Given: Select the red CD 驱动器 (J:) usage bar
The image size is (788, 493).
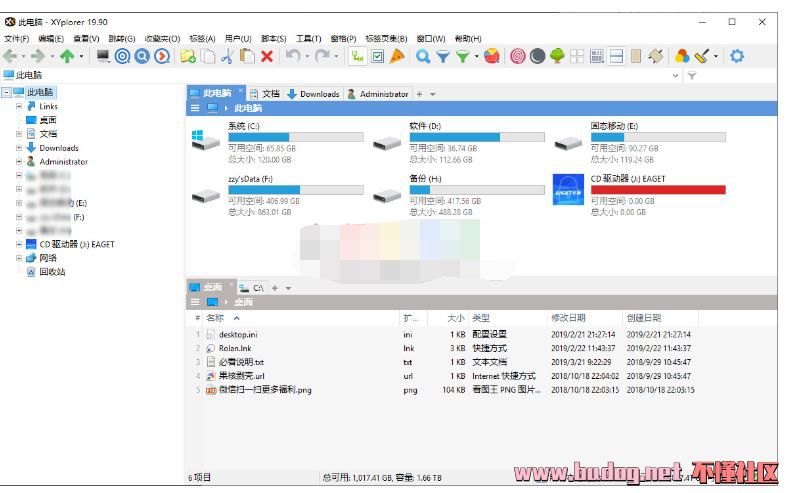Looking at the screenshot, I should click(x=658, y=189).
